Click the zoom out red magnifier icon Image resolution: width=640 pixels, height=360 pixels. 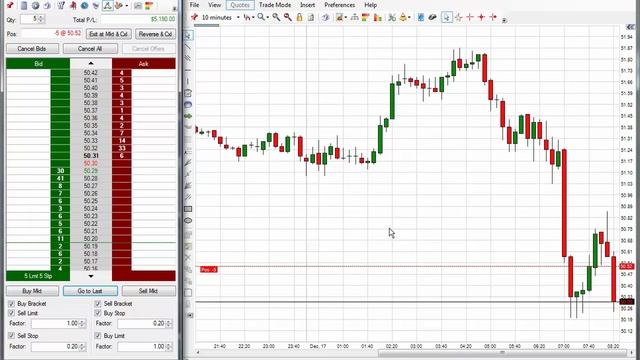click(x=288, y=17)
